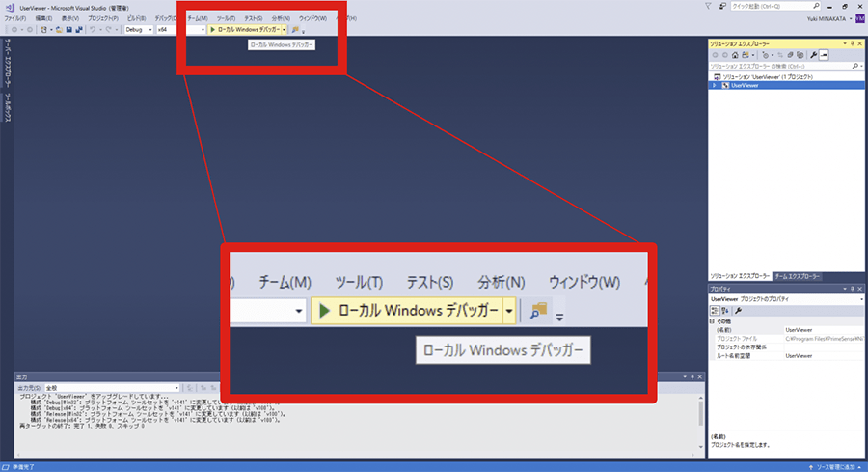
Task: Click the feedback icon beside Quick Launch
Action: pos(722,6)
